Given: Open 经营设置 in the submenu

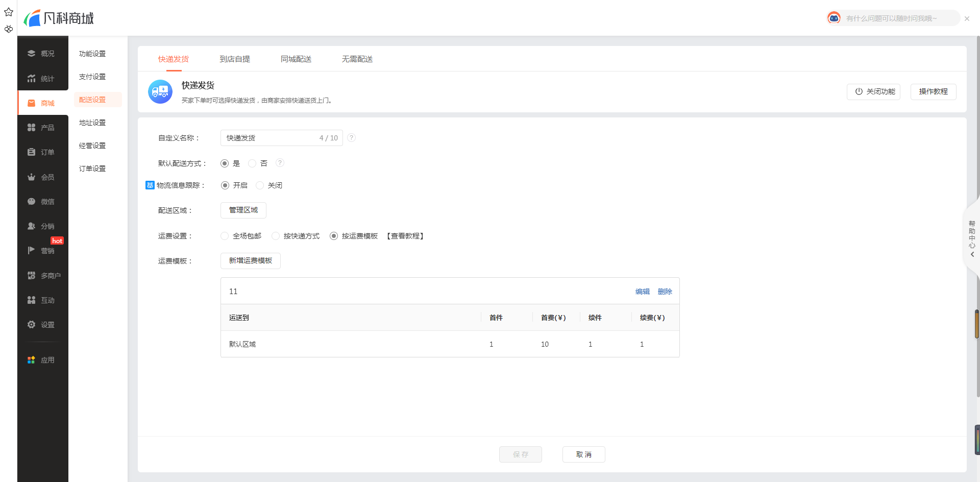Looking at the screenshot, I should 92,146.
